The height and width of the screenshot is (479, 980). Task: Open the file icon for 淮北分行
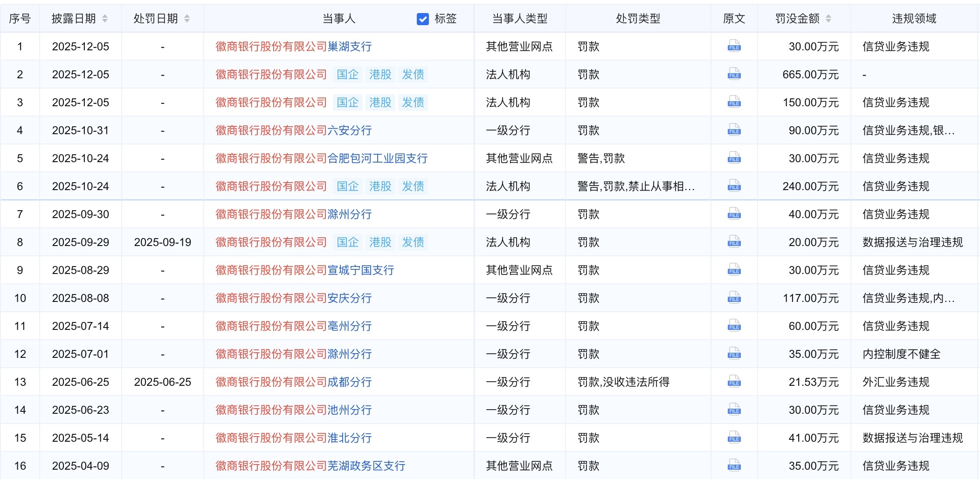[734, 438]
